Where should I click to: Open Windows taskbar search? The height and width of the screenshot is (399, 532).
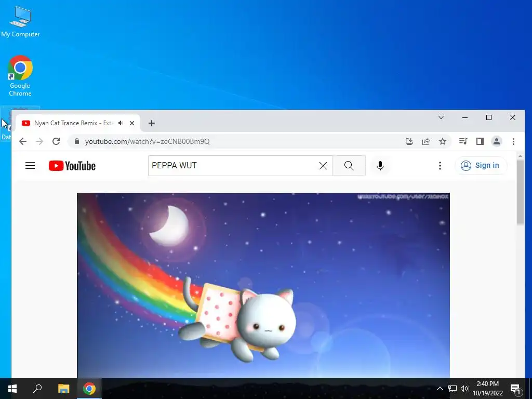tap(37, 389)
